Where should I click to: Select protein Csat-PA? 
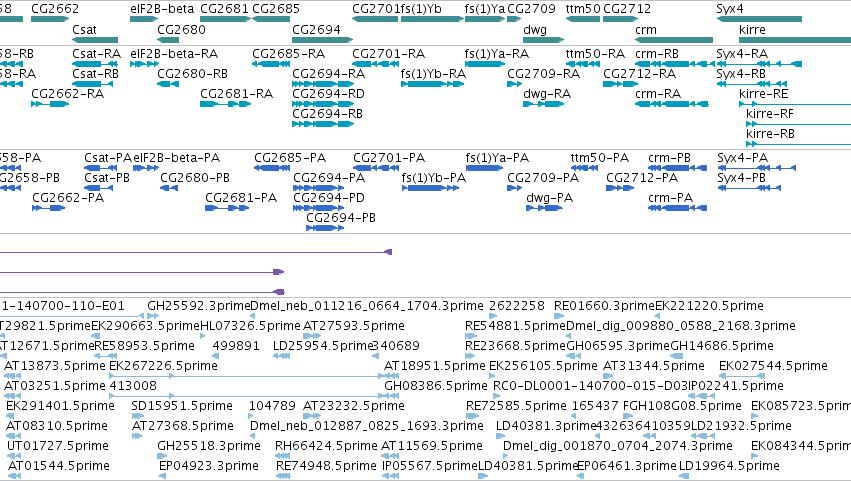(100, 168)
